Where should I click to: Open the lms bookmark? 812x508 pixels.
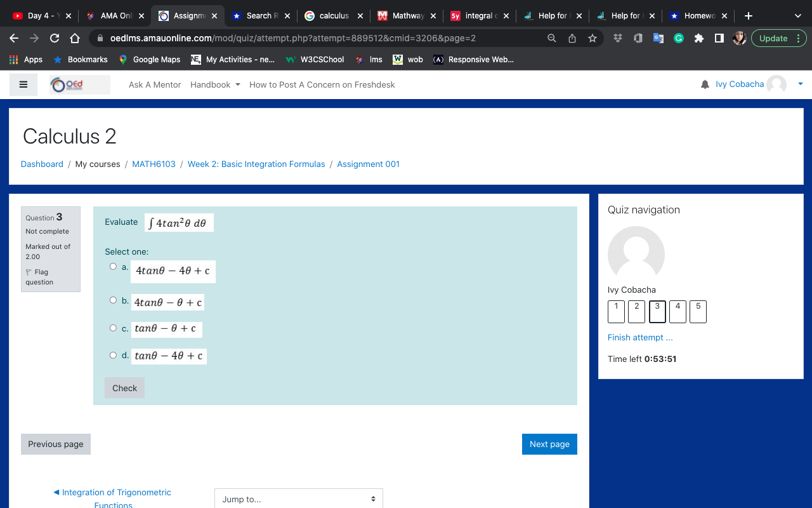click(369, 60)
